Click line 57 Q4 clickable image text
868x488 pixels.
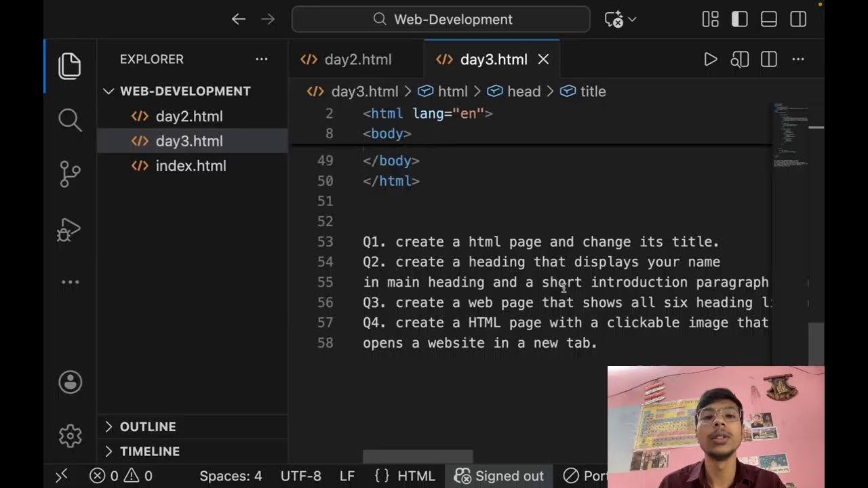tap(566, 323)
